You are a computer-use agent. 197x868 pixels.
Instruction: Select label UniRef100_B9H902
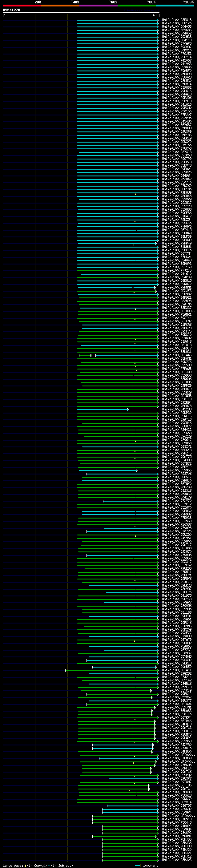tap(177, 294)
